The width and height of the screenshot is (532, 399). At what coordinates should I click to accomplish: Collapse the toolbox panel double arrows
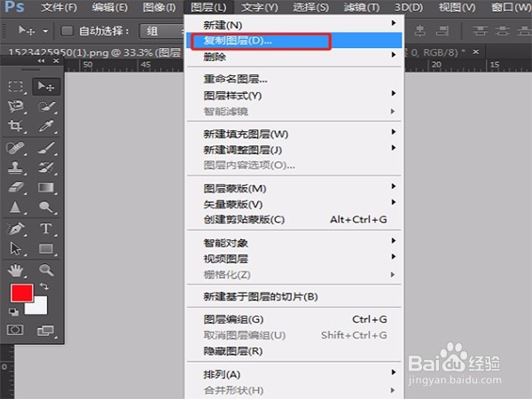[x=41, y=60]
